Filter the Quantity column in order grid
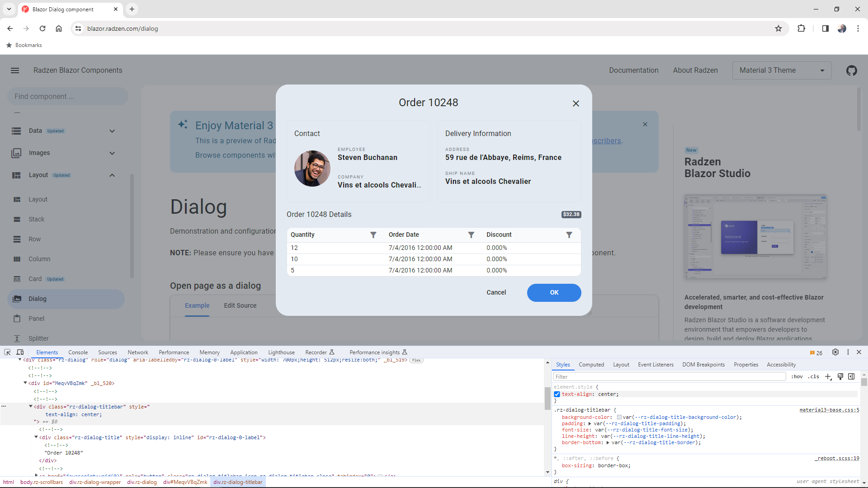 coord(373,235)
